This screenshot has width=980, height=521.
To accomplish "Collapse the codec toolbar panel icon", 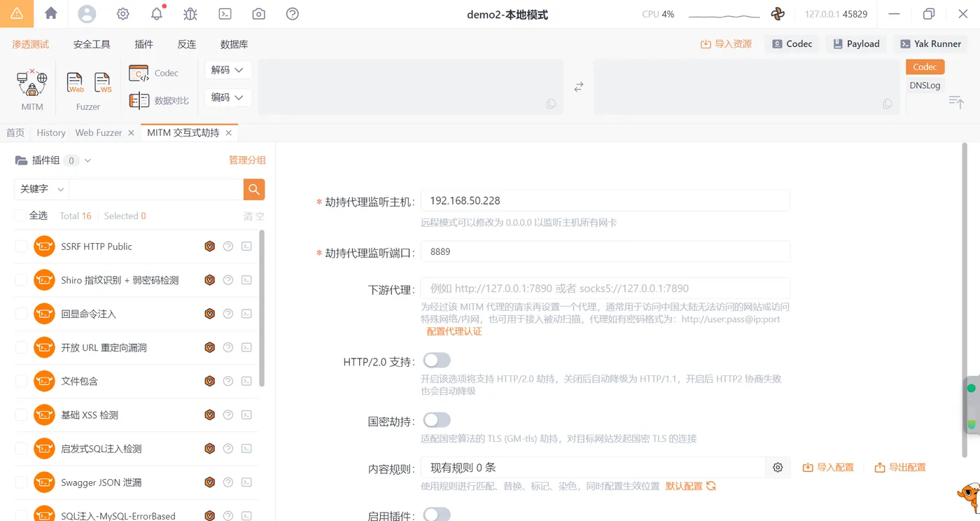I will pyautogui.click(x=956, y=102).
